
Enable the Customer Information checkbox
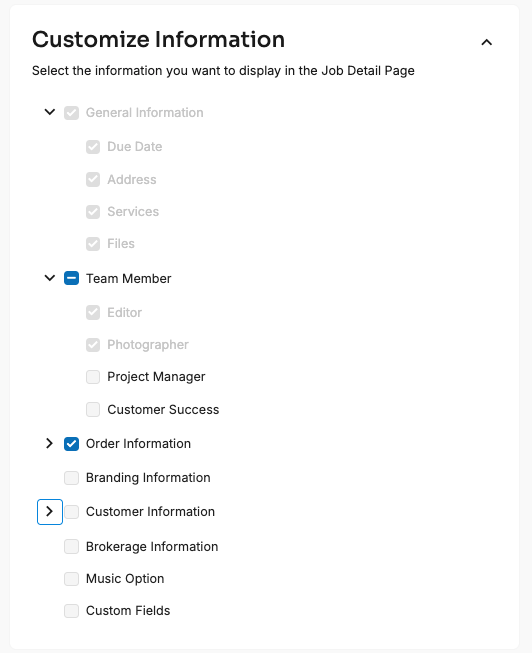pyautogui.click(x=72, y=512)
